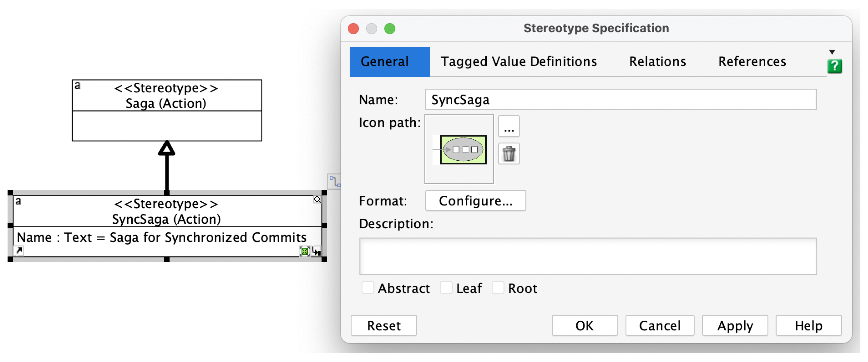Focus the Name input field
This screenshot has height=362, width=868.
pyautogui.click(x=620, y=100)
